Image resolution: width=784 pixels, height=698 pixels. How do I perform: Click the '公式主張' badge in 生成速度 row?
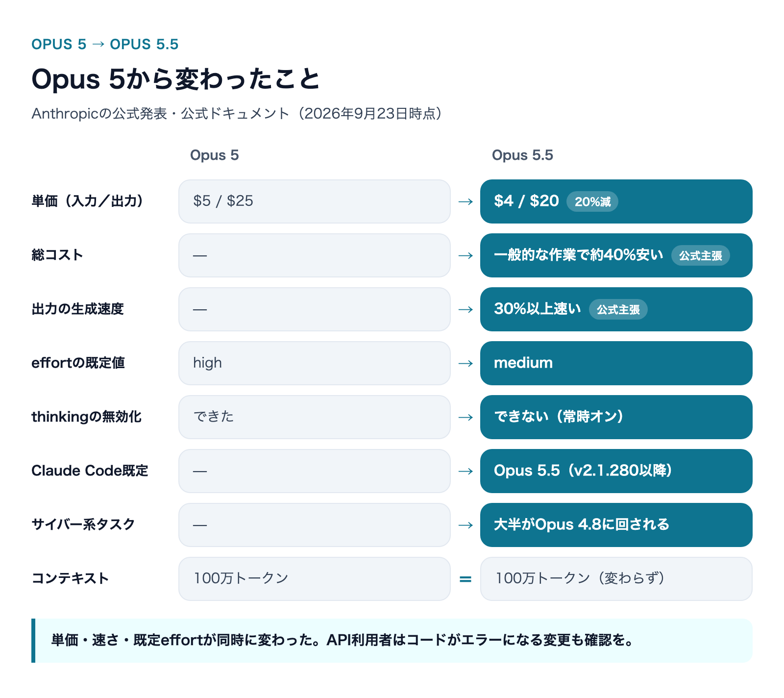point(618,309)
